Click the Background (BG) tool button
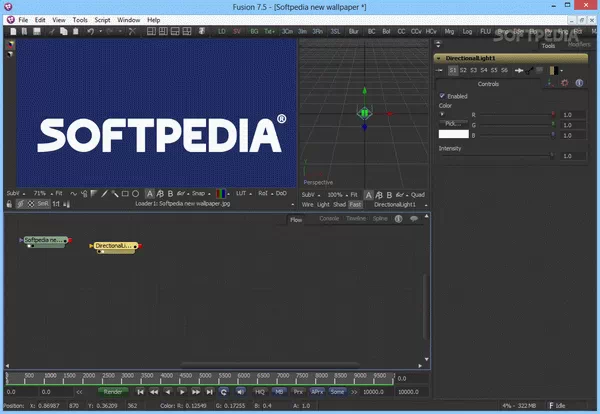This screenshot has width=600, height=414. [254, 32]
